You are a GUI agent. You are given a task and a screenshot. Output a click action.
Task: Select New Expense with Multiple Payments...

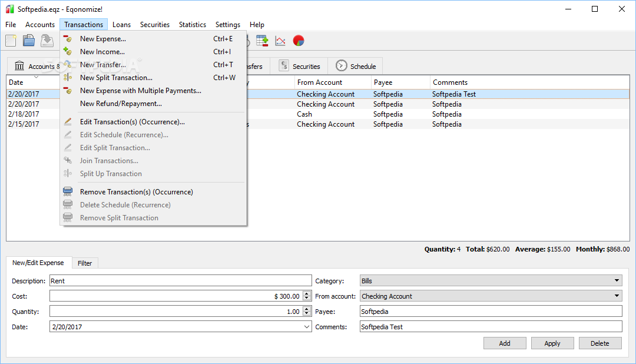click(153, 91)
